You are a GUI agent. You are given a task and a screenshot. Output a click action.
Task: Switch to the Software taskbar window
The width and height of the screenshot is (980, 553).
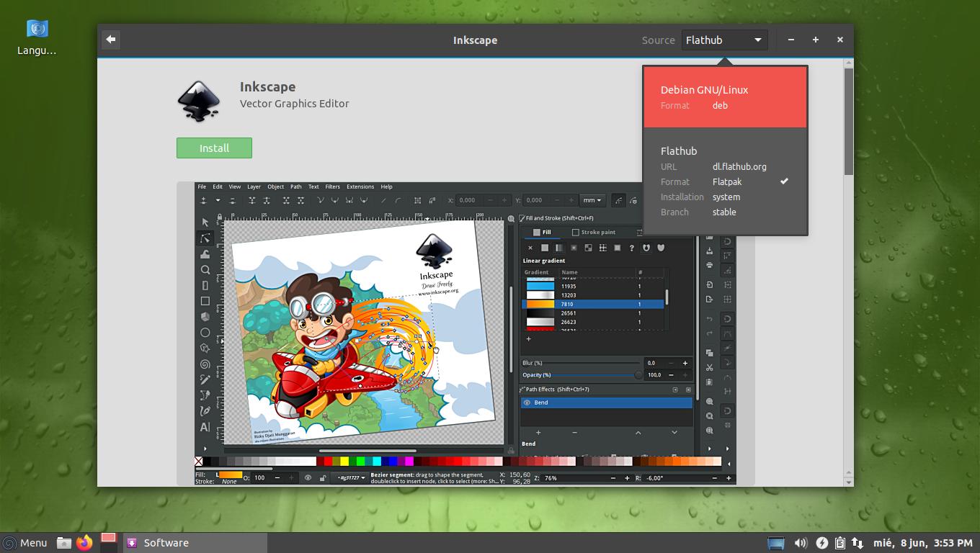tap(195, 543)
